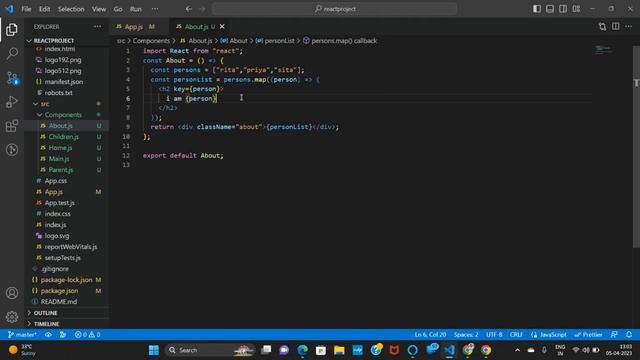Open the Edit menu
Viewport: 640px width, 360px height.
(x=44, y=9)
